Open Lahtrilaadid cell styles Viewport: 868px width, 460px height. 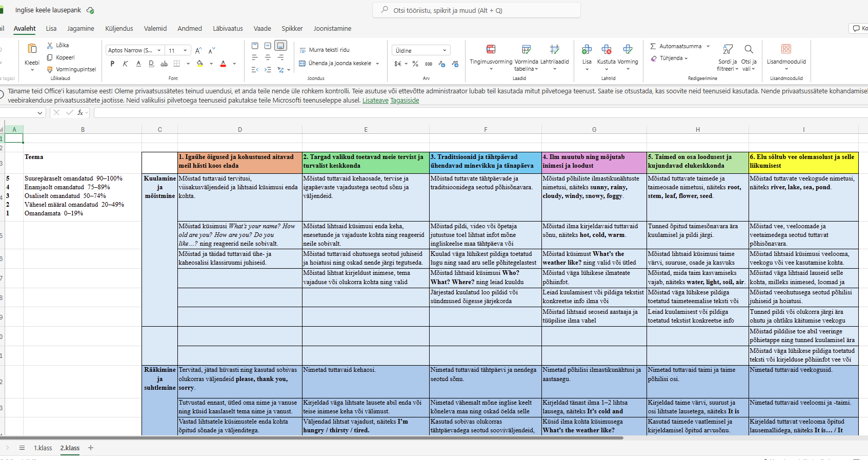554,49
